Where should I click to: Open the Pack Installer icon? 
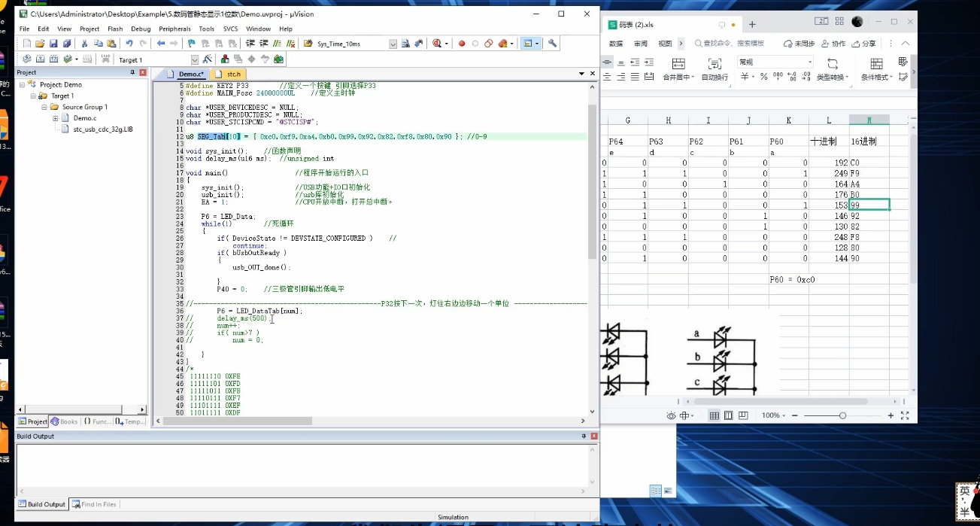click(278, 59)
